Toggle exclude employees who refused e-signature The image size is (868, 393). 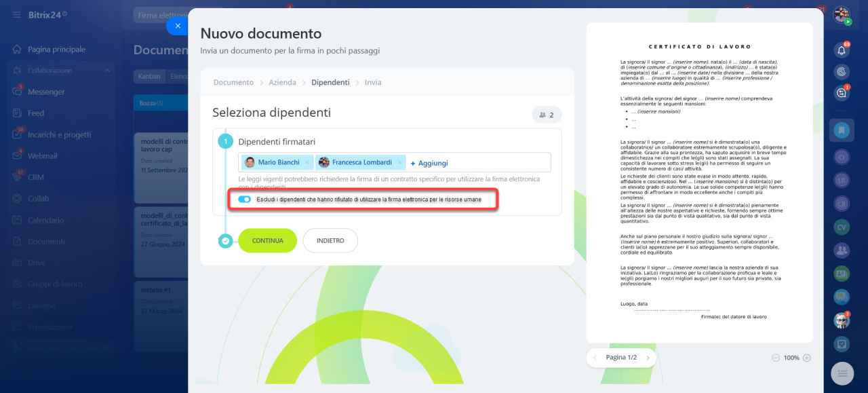245,200
